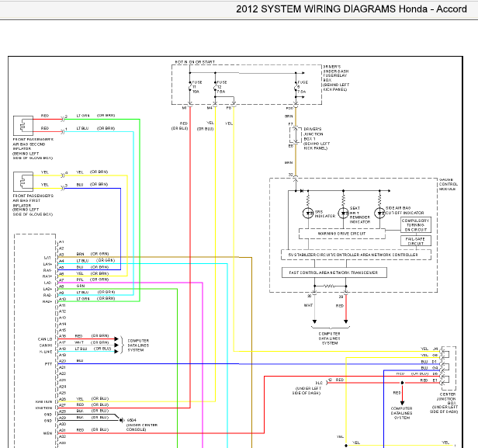This screenshot has width=478, height=448.
Task: Click the DLC connector label
Action: (319, 383)
